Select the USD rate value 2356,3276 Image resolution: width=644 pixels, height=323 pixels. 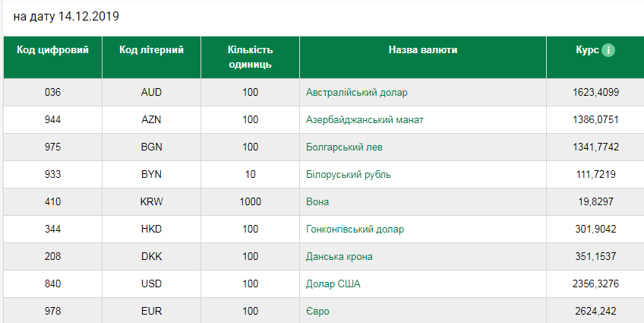click(x=595, y=284)
